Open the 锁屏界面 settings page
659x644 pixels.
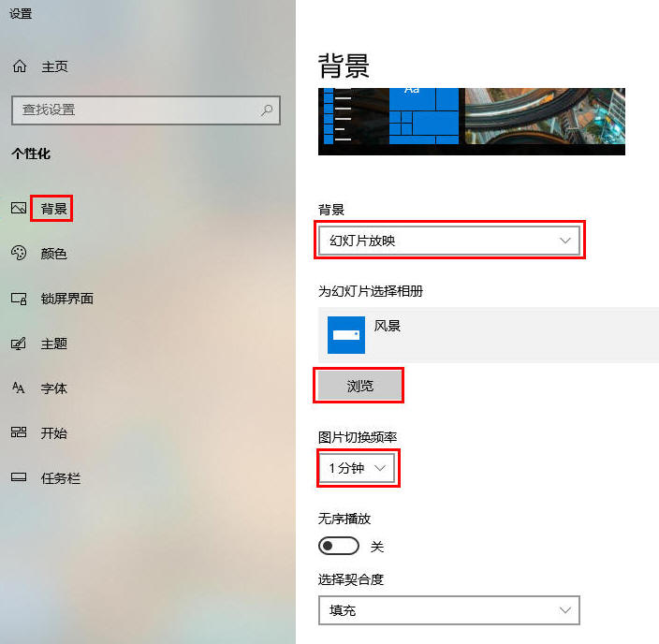pos(66,299)
